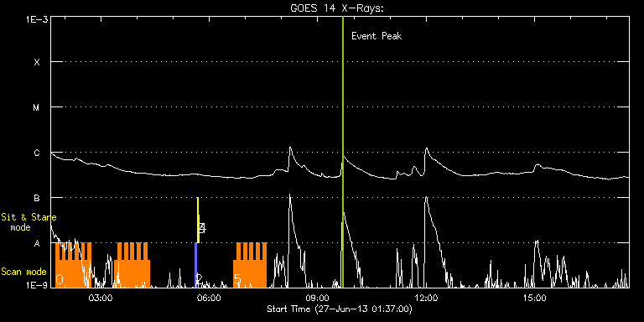644x322 pixels.
Task: Click the "03:00" time axis label
Action: click(101, 298)
